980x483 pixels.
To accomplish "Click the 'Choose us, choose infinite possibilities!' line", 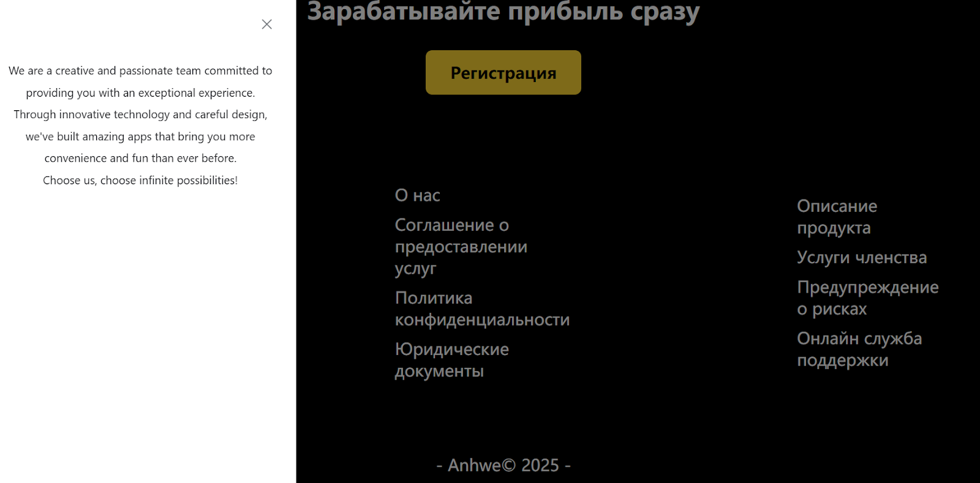I will coord(140,181).
